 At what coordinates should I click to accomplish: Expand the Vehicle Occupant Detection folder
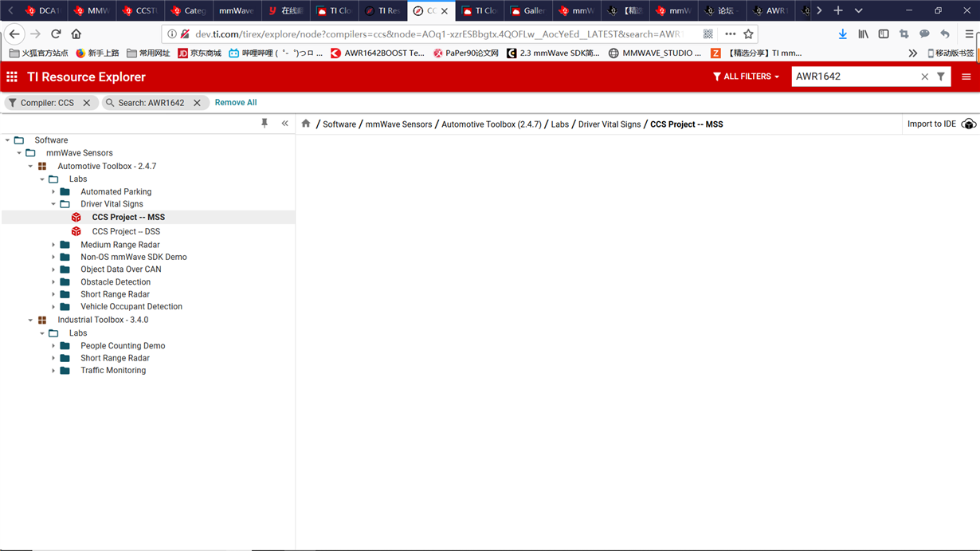[x=53, y=307]
